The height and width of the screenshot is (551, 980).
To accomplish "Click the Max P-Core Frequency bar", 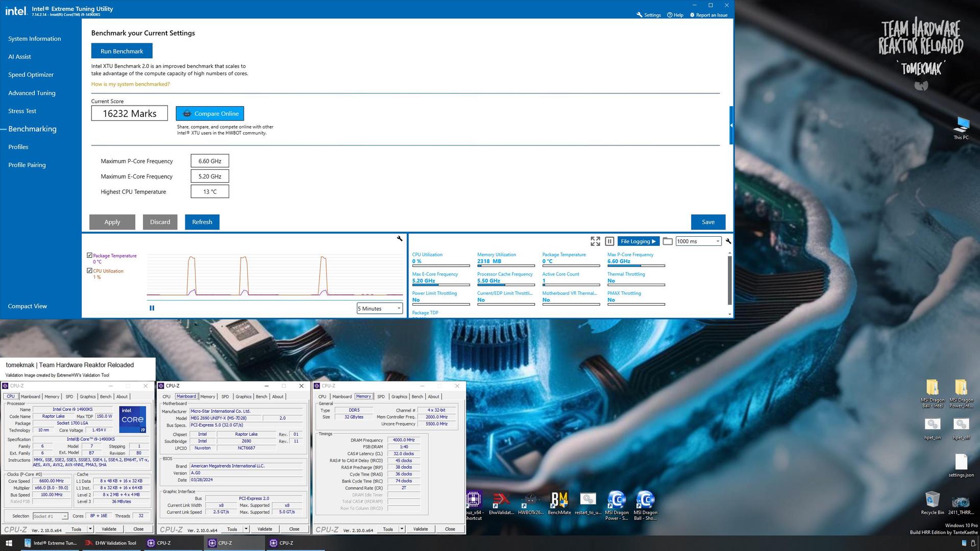I will [636, 266].
